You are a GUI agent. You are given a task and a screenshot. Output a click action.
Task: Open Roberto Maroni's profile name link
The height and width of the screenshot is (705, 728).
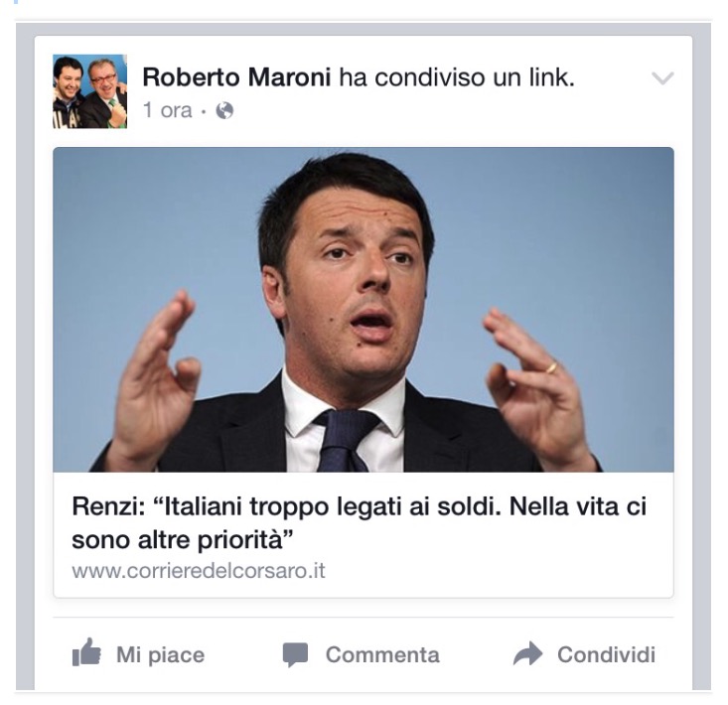click(236, 77)
